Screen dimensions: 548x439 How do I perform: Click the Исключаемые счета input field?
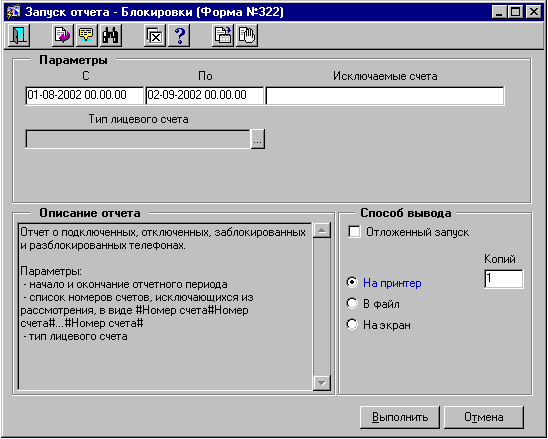pyautogui.click(x=385, y=95)
